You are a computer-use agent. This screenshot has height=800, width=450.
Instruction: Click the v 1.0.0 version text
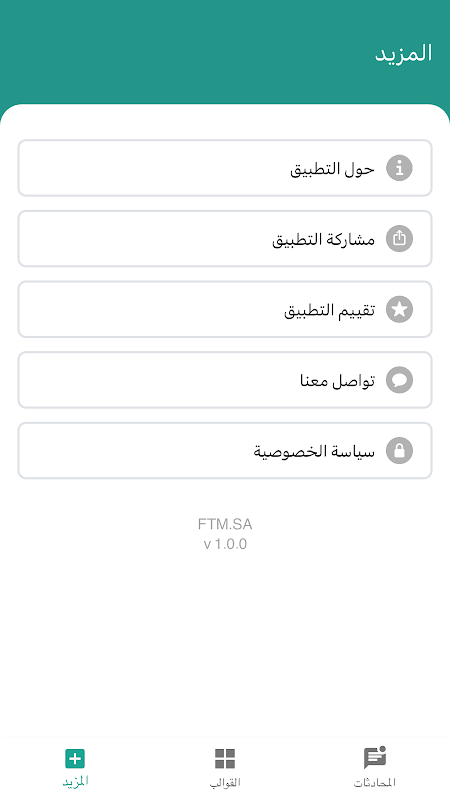click(225, 544)
